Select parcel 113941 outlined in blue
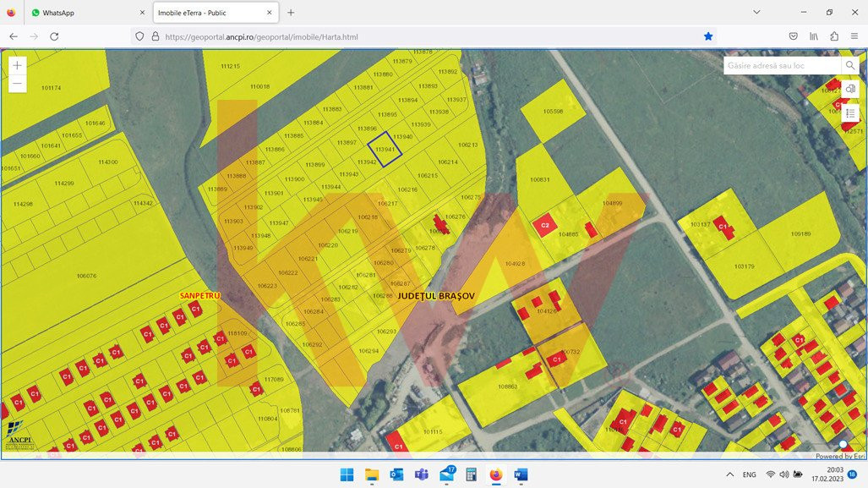 click(385, 149)
